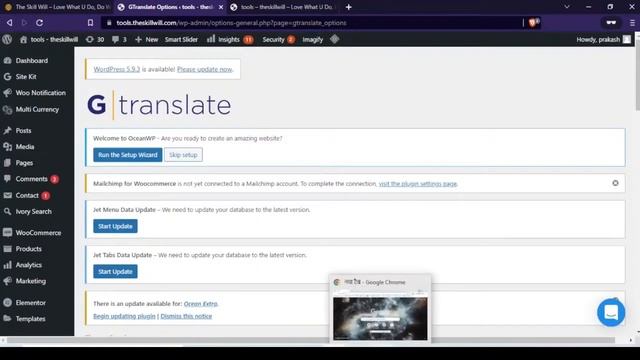Follow visit the plugin settings page link
This screenshot has width=640, height=360.
(418, 184)
